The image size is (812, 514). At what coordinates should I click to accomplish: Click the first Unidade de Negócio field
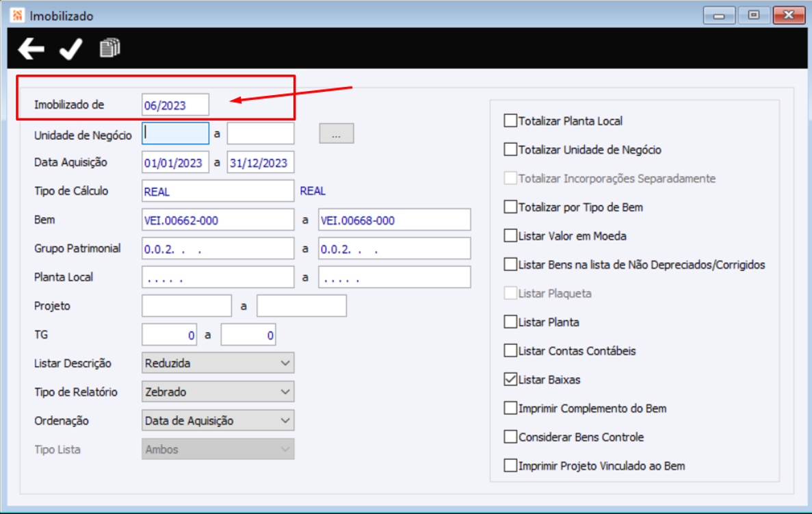coord(176,133)
